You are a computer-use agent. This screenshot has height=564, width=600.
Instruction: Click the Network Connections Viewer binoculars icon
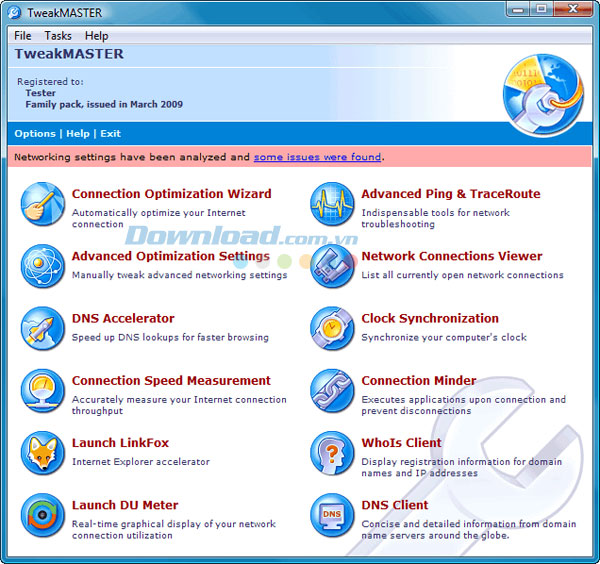point(331,266)
